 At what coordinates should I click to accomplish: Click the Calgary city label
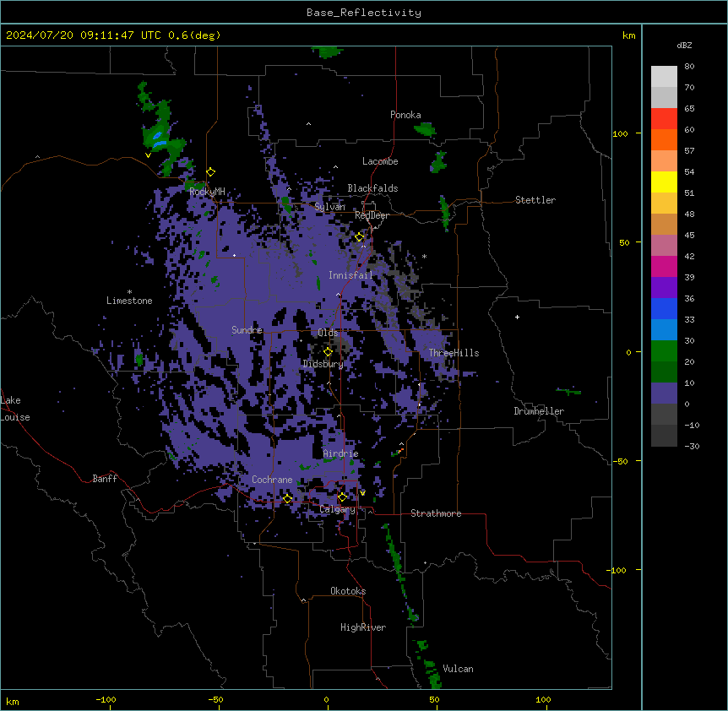(x=338, y=509)
